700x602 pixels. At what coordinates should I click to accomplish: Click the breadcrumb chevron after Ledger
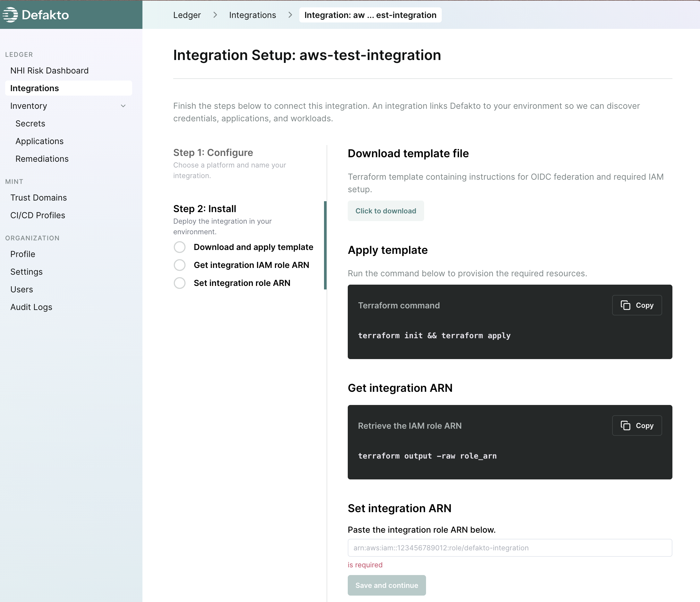tap(215, 15)
